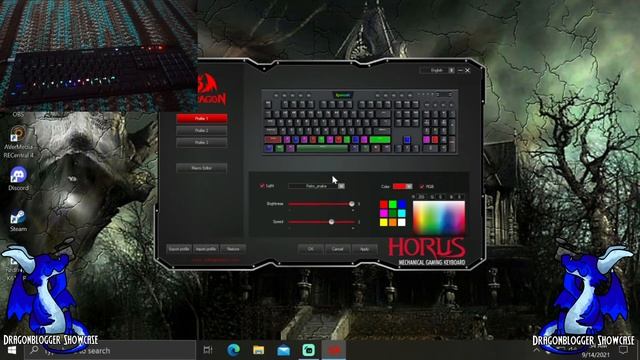Pick the yellow color swatch
This screenshot has height=360, width=640.
coord(384,222)
